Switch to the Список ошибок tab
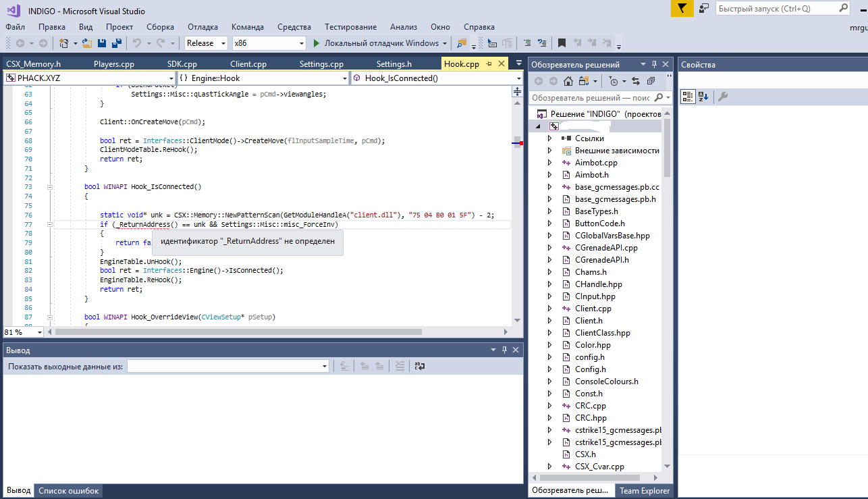868x499 pixels. pyautogui.click(x=68, y=491)
